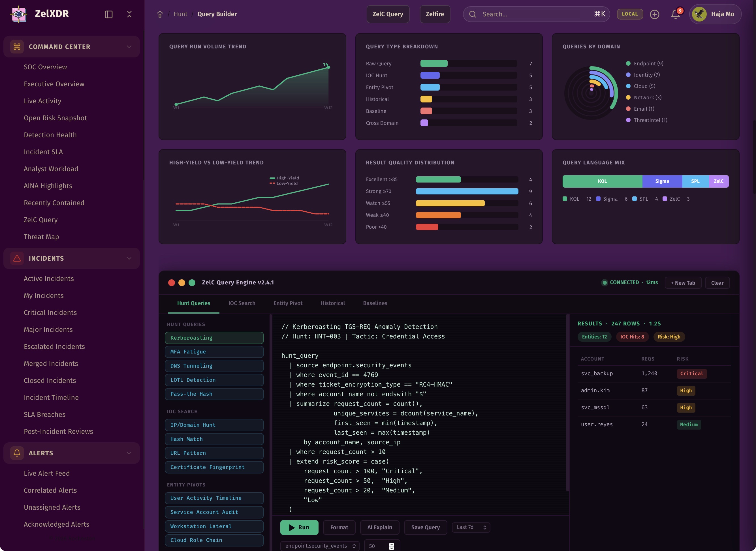Click the sidebar collapse arrows icon

129,14
